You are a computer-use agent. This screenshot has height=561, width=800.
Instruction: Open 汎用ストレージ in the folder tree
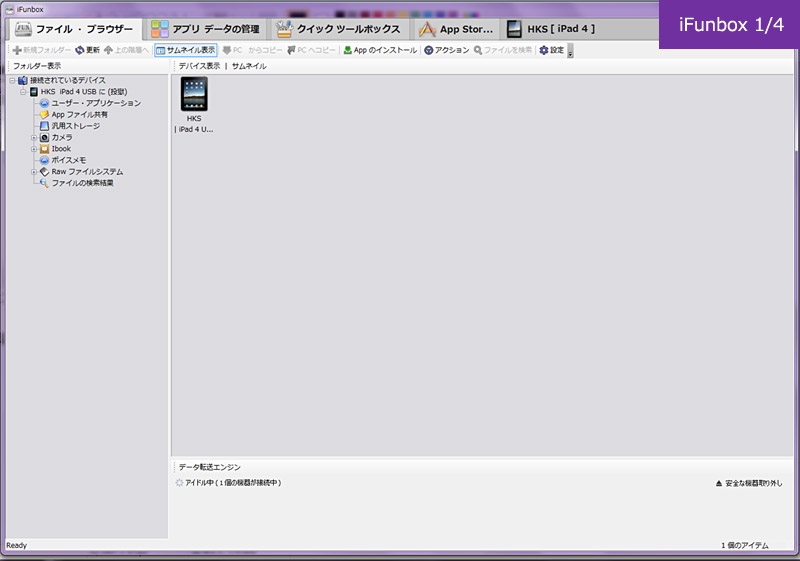coord(76,126)
